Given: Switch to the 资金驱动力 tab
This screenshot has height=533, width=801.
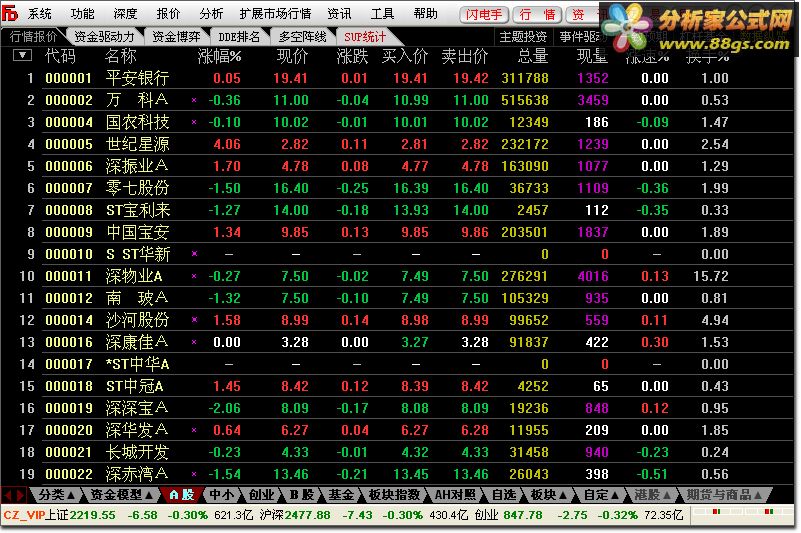Looking at the screenshot, I should (x=104, y=37).
